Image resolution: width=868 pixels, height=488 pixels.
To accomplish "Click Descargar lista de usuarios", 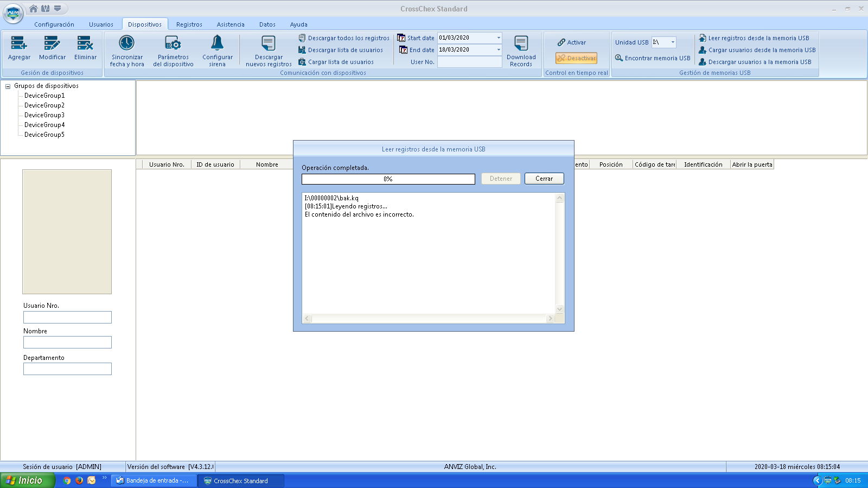I will click(341, 50).
